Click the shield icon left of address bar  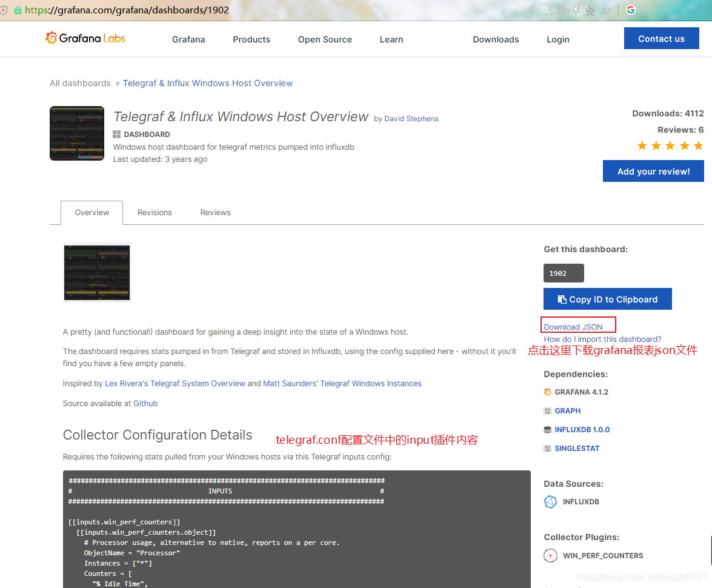(4, 10)
